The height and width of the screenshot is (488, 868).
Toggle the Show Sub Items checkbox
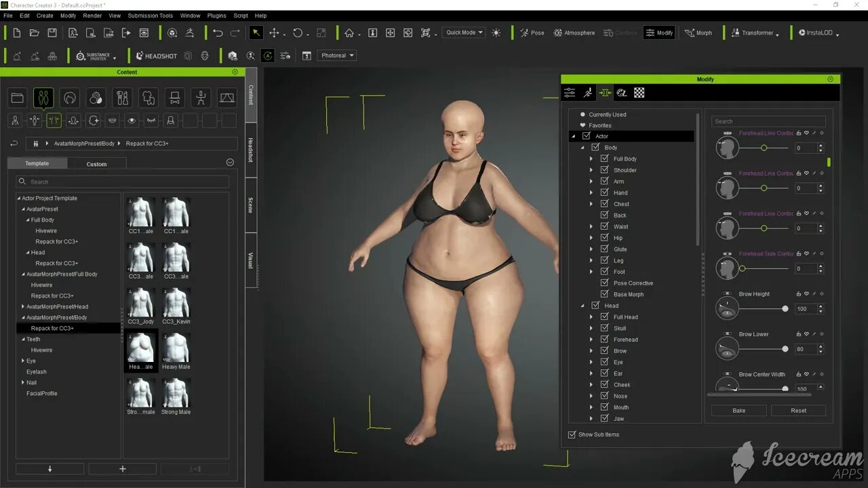tap(572, 434)
